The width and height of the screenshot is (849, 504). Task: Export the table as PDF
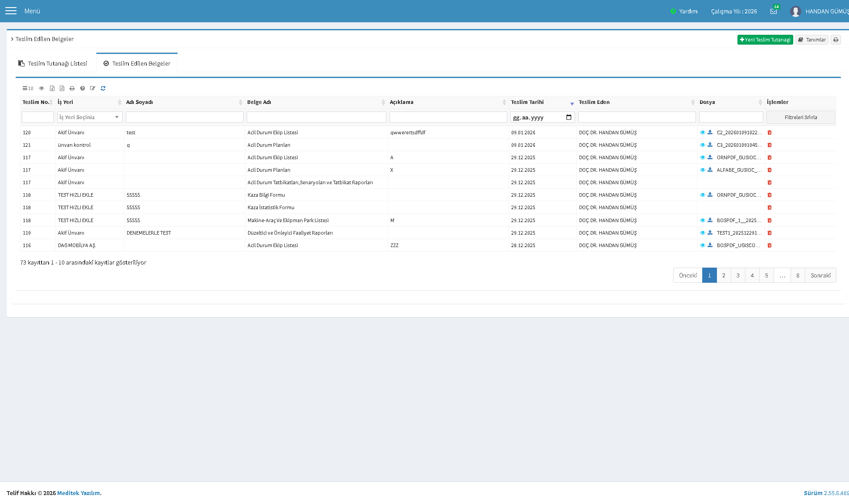pos(62,88)
